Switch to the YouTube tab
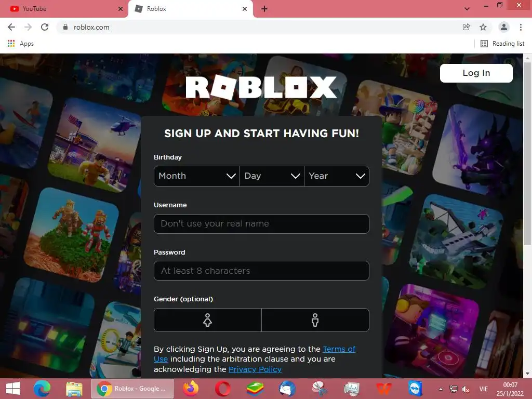The width and height of the screenshot is (532, 399). pos(64,9)
